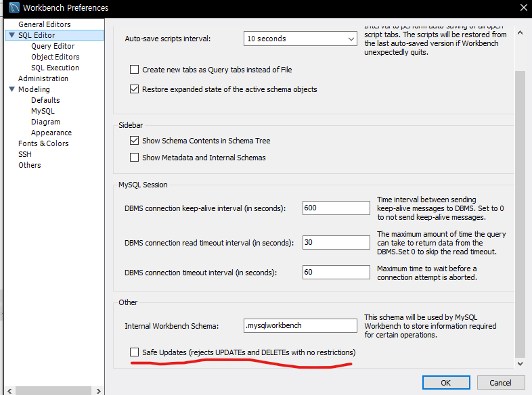
Task: Open the SQL Execution preferences page
Action: point(55,68)
